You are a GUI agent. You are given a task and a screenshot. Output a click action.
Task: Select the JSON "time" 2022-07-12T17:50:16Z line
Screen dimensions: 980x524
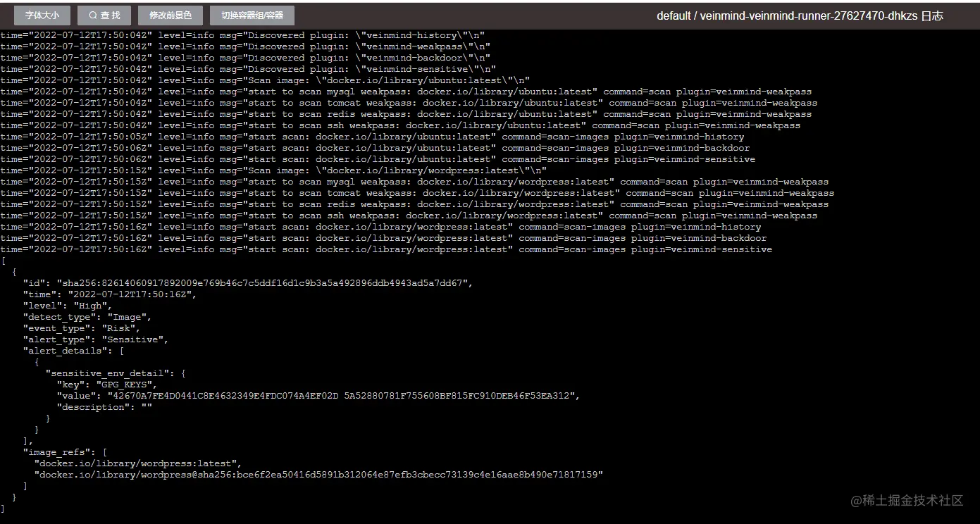coord(110,294)
